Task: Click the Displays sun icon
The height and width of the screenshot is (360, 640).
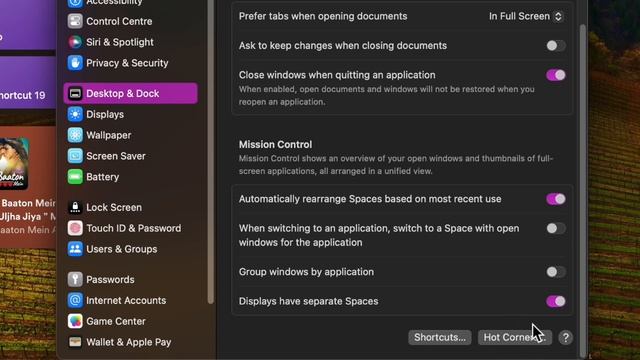Action: (75, 114)
